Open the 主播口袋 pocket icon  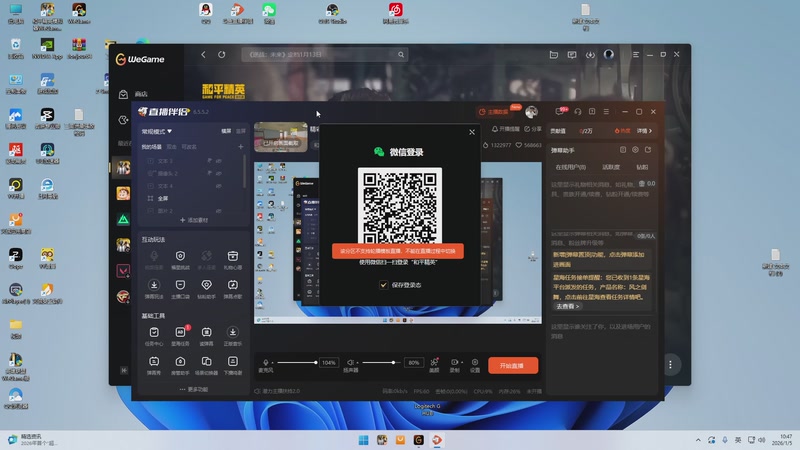coord(180,285)
